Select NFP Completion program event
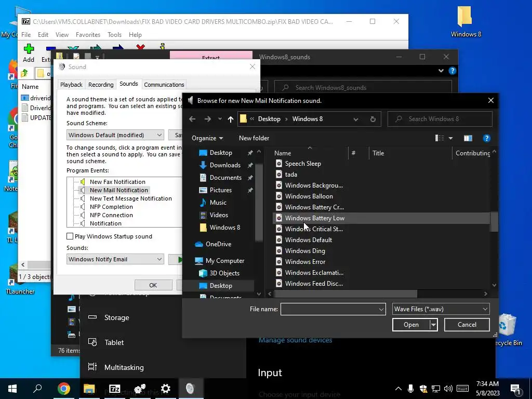 (111, 207)
